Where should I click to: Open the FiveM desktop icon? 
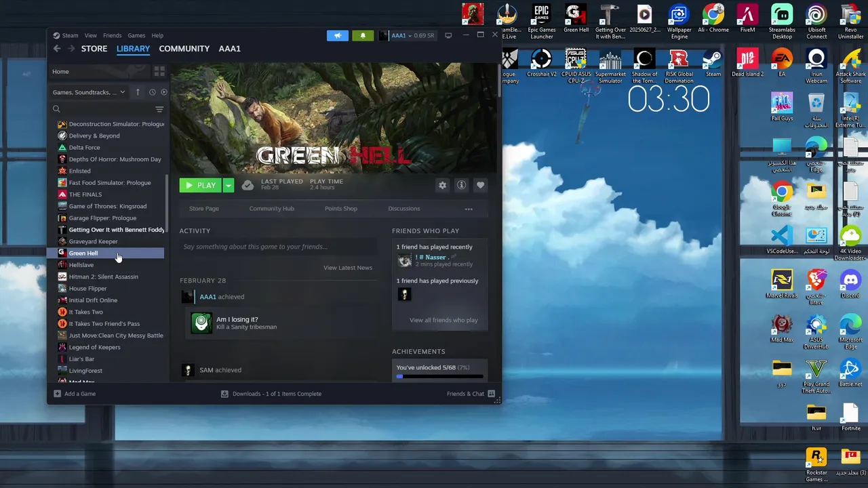point(747,19)
